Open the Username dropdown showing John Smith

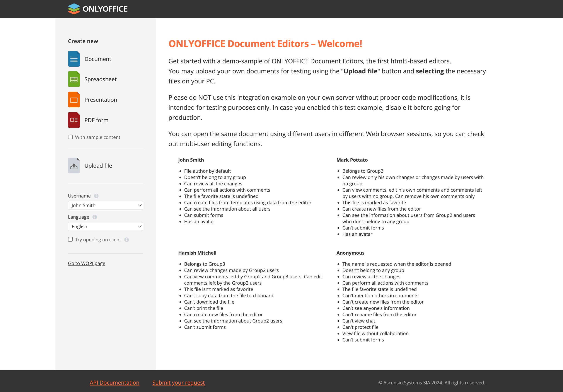[106, 205]
